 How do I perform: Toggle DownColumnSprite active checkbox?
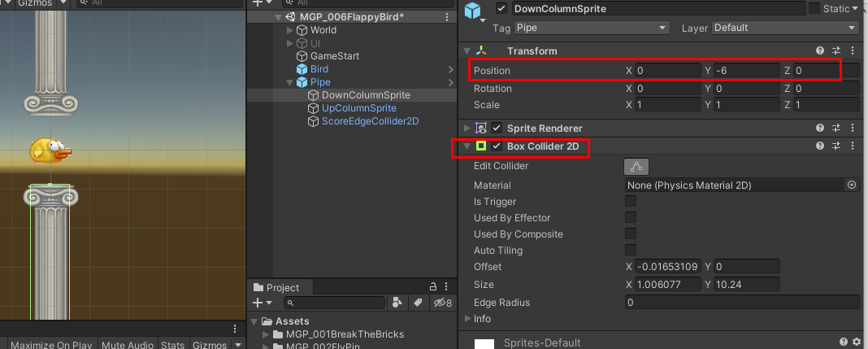(x=502, y=8)
